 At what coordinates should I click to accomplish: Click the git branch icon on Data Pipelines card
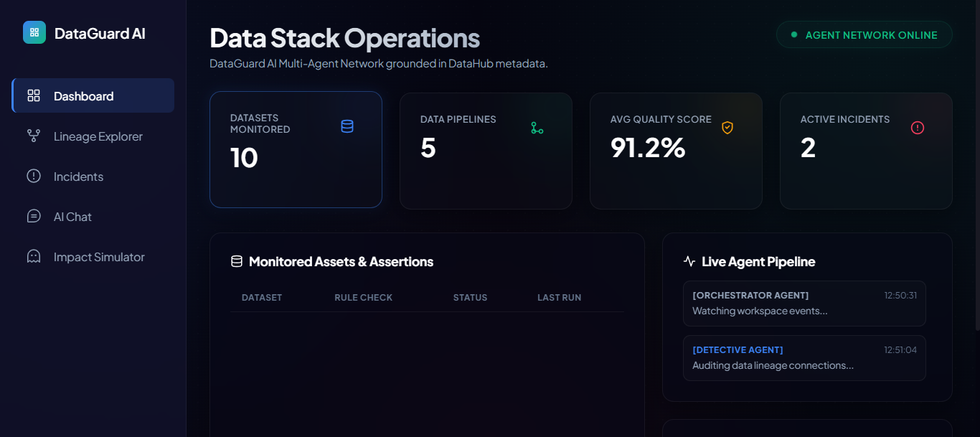(537, 128)
